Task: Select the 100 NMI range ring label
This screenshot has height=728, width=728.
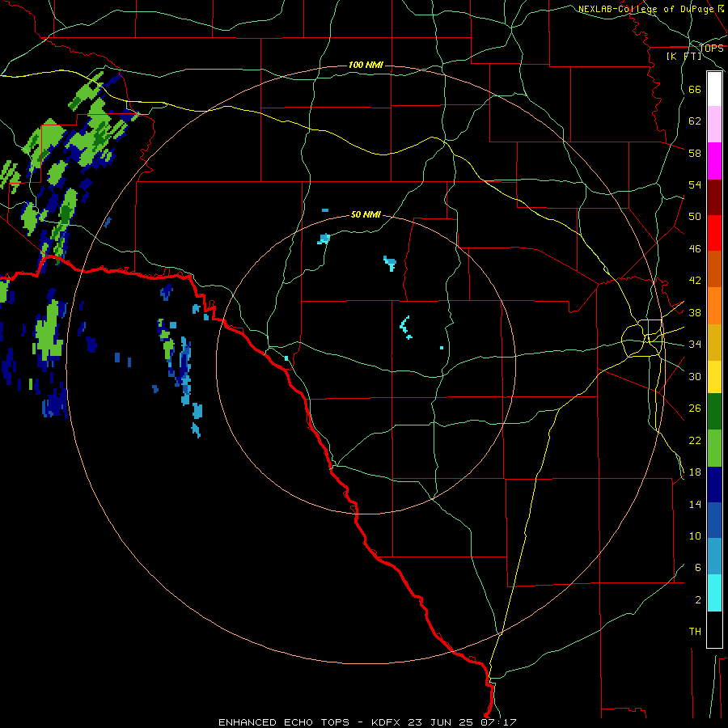Action: point(366,65)
